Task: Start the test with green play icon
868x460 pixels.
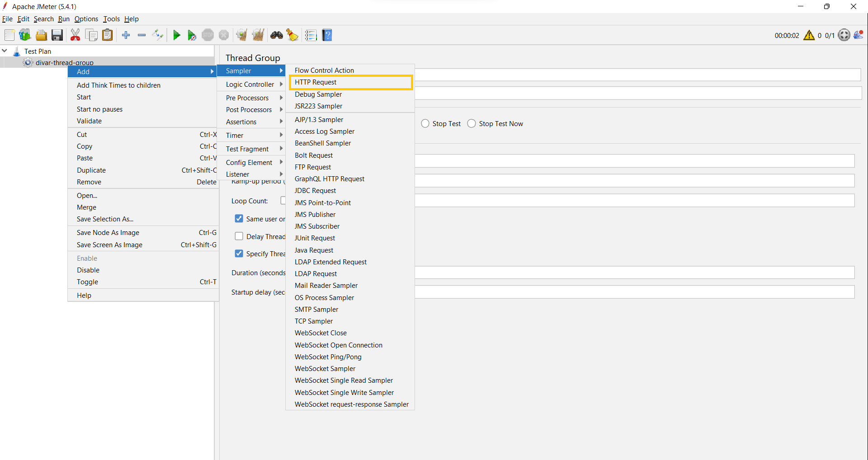Action: pos(177,35)
